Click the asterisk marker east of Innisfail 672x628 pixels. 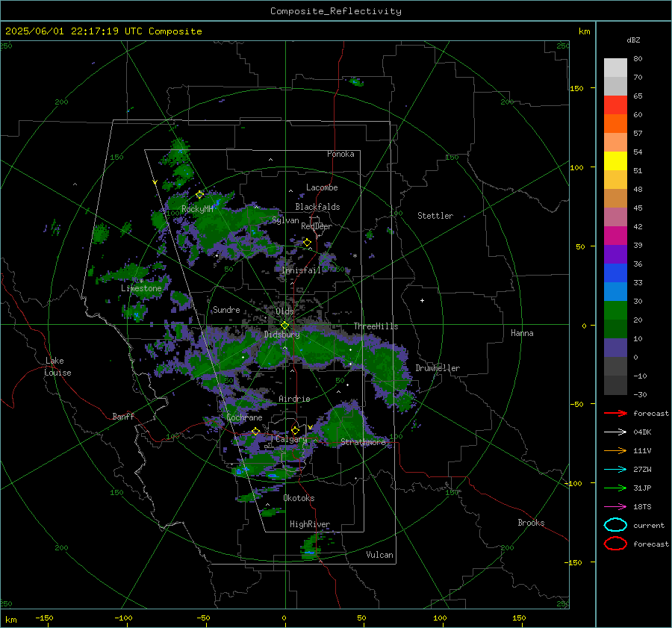[355, 256]
